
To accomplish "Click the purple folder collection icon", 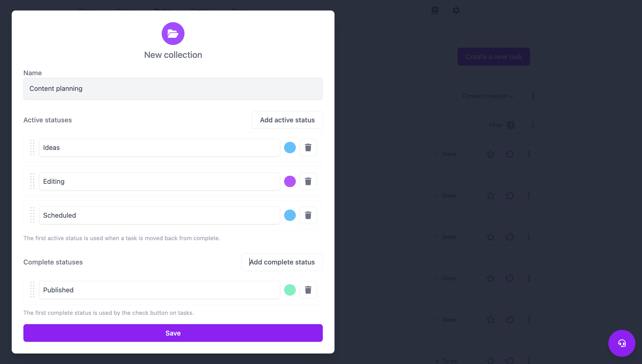I will tap(173, 34).
